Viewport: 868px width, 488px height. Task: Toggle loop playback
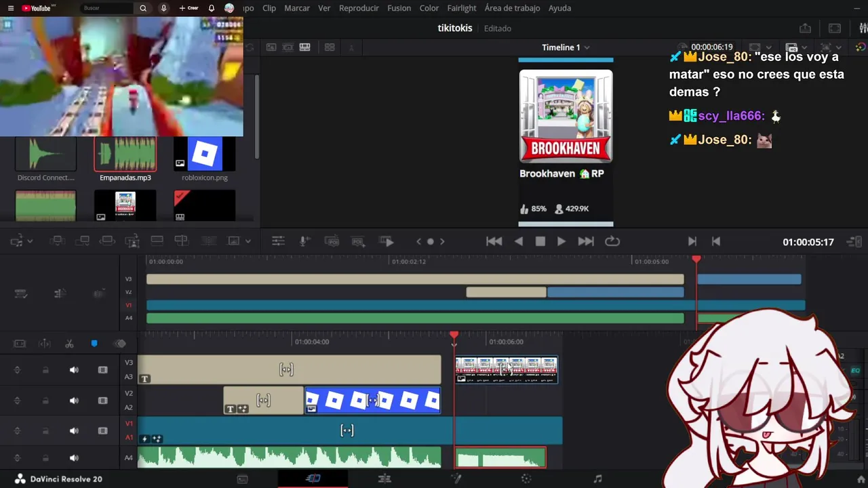[x=612, y=241]
